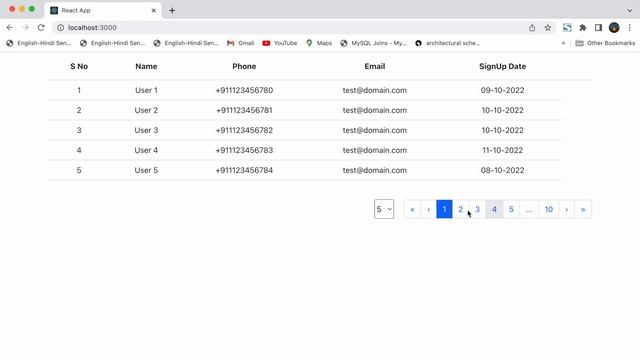640x360 pixels.
Task: Select the User 5 name cell
Action: point(146,170)
